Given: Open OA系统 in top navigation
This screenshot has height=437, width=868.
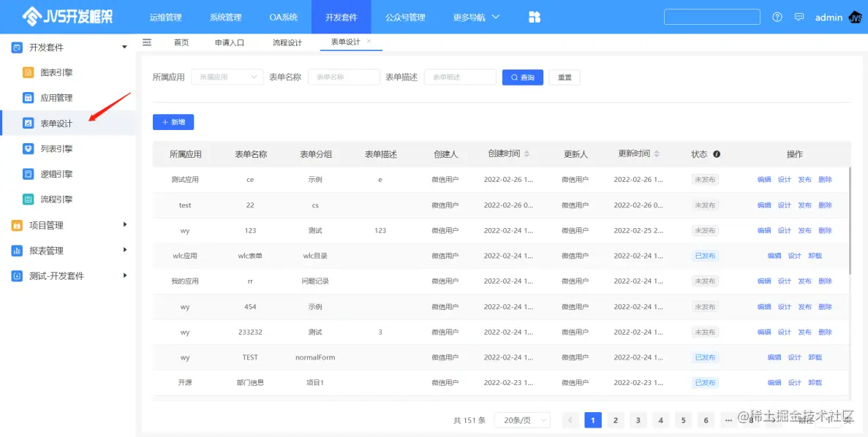Looking at the screenshot, I should [x=284, y=17].
